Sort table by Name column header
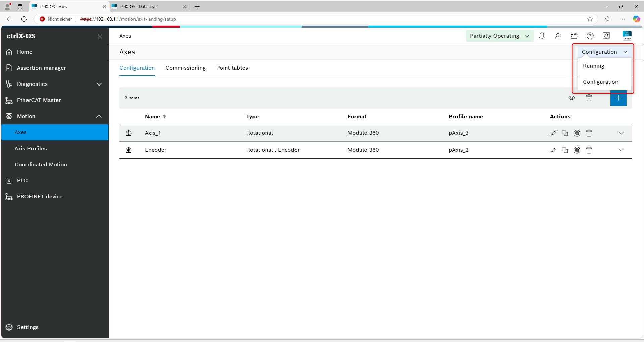The height and width of the screenshot is (342, 644). tap(153, 117)
